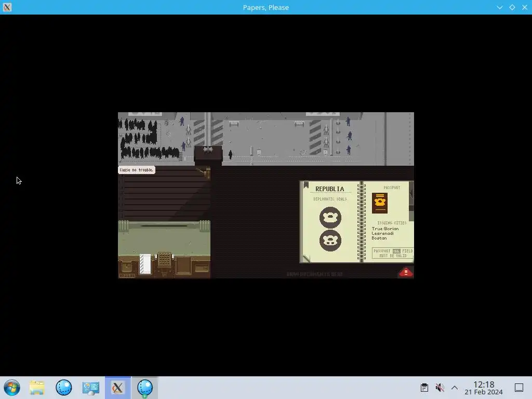Open the system settings icon in taskbar
This screenshot has height=399, width=532.
(90, 388)
